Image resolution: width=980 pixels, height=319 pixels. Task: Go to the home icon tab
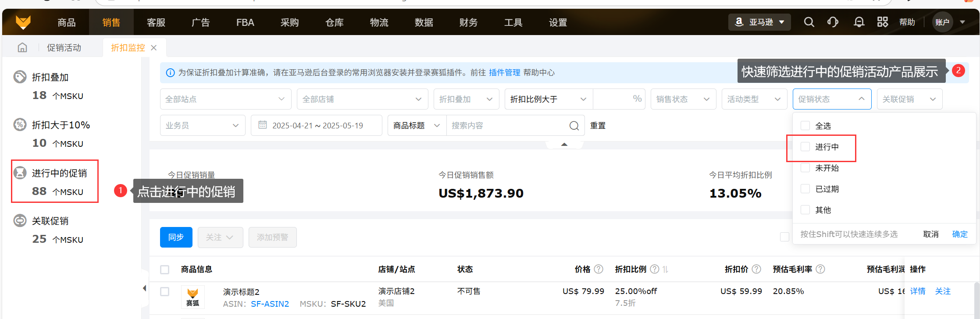click(22, 47)
